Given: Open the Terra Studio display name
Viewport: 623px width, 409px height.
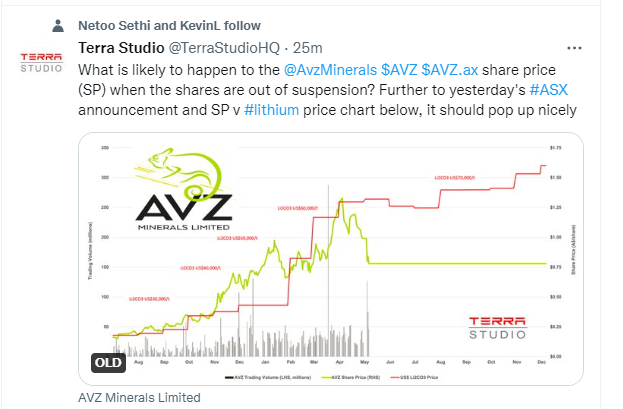Looking at the screenshot, I should 121,48.
